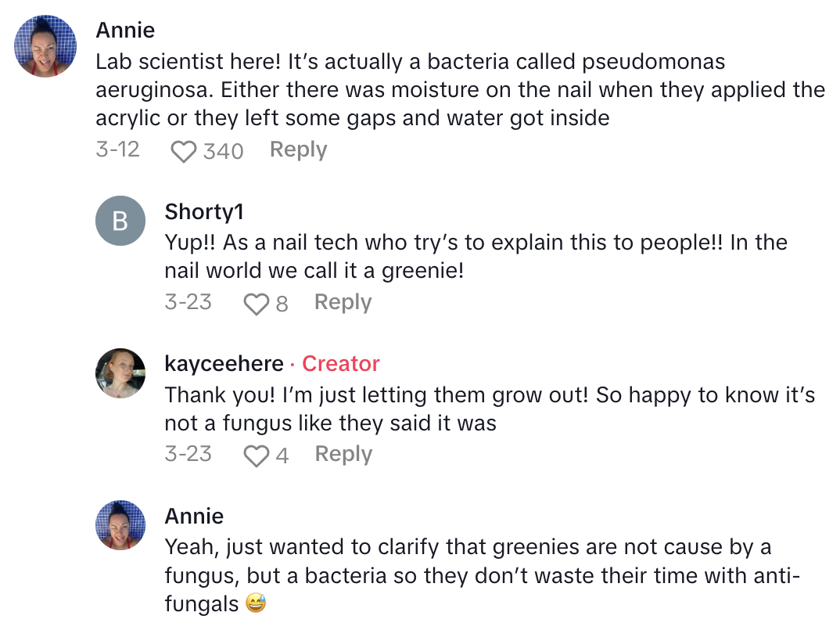
Task: Open Shorty1's gray letter B avatar
Action: coord(120,221)
